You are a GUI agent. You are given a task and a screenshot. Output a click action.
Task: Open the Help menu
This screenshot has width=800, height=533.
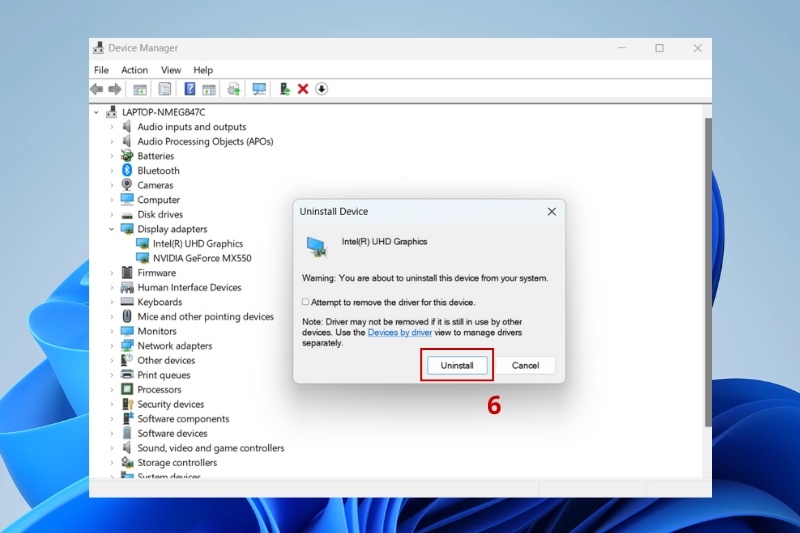coord(203,70)
